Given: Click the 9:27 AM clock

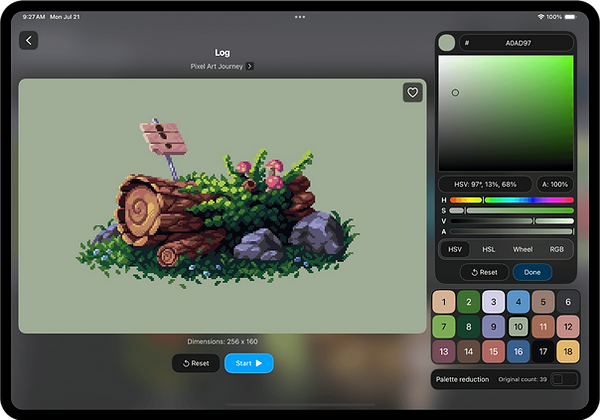Looking at the screenshot, I should tap(34, 17).
